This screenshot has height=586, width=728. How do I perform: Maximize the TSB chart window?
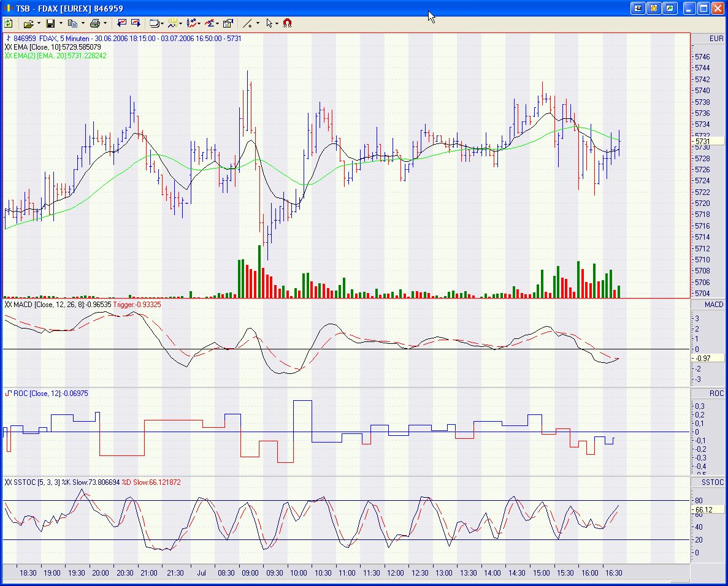pos(704,9)
